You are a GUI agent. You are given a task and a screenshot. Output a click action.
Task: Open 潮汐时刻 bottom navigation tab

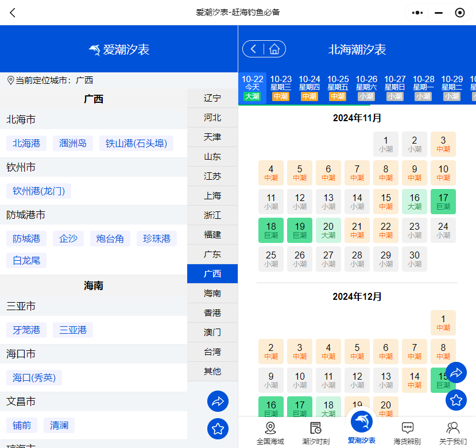(316, 434)
